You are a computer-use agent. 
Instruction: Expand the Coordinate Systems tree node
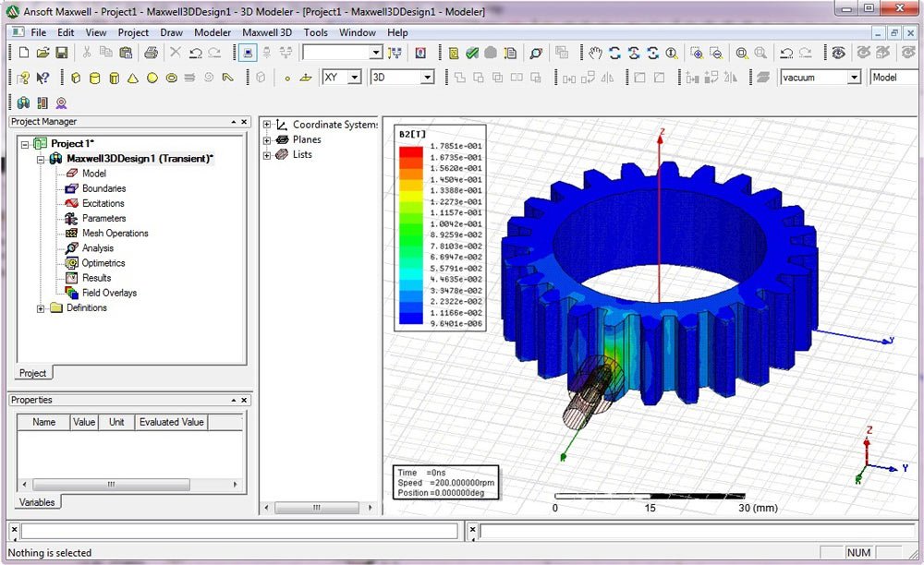pyautogui.click(x=268, y=125)
